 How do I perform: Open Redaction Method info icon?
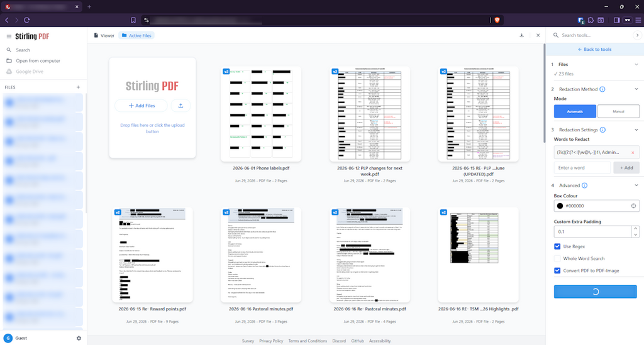click(602, 89)
